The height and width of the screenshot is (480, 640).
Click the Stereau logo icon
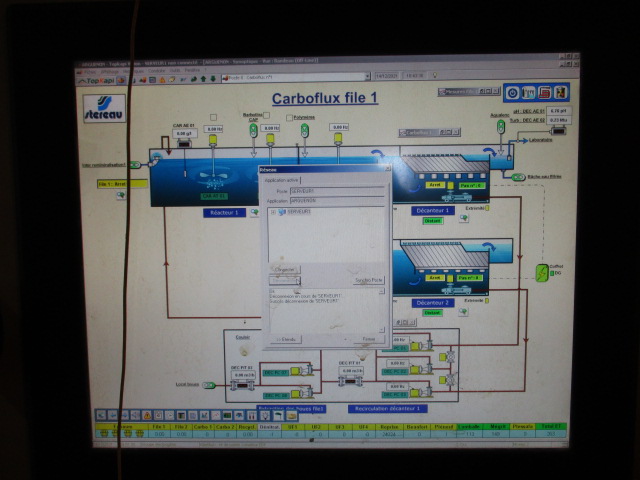point(106,107)
